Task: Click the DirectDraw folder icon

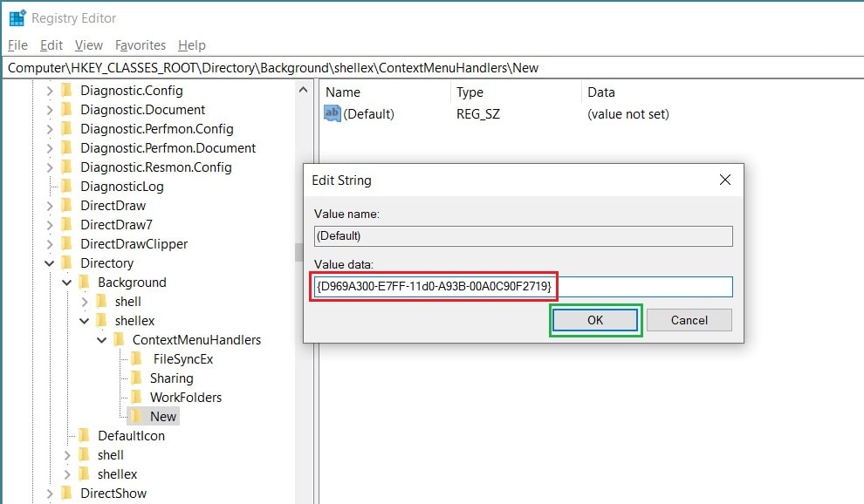Action: point(66,206)
